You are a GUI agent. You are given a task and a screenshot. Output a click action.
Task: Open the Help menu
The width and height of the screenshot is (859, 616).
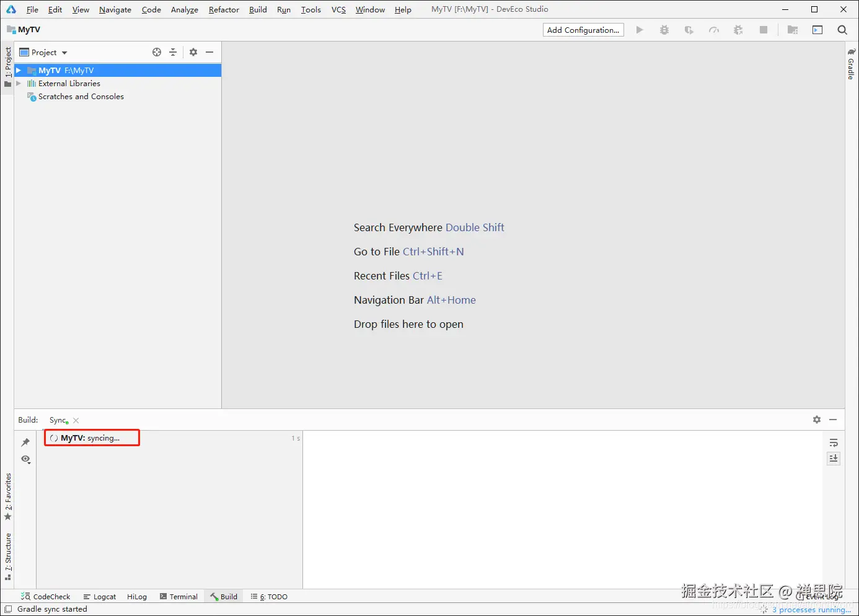pos(403,9)
